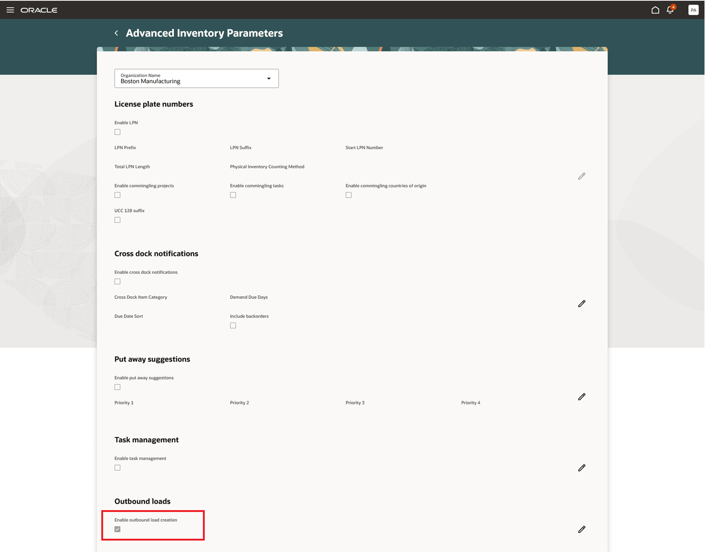Edit the Task management section

pyautogui.click(x=582, y=468)
